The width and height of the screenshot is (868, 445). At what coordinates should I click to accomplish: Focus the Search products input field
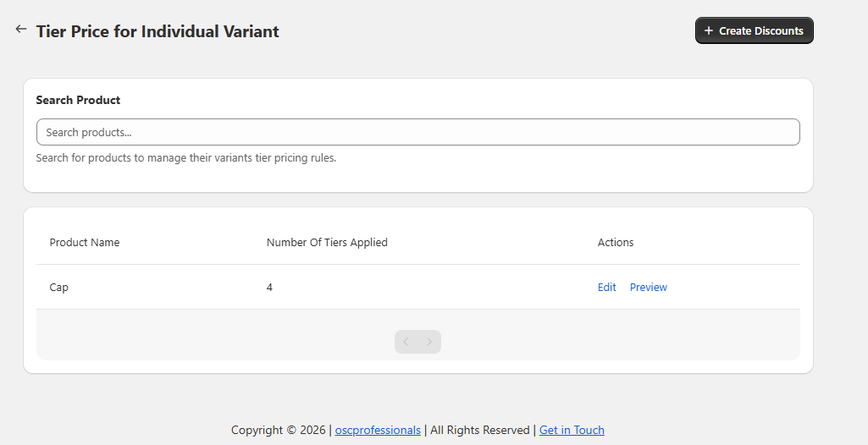[x=417, y=132]
